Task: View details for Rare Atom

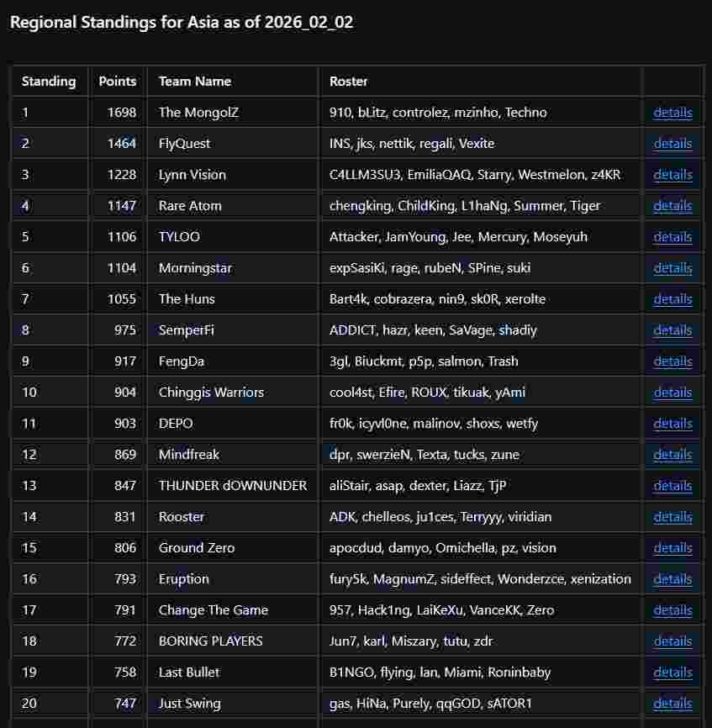Action: pyautogui.click(x=672, y=206)
